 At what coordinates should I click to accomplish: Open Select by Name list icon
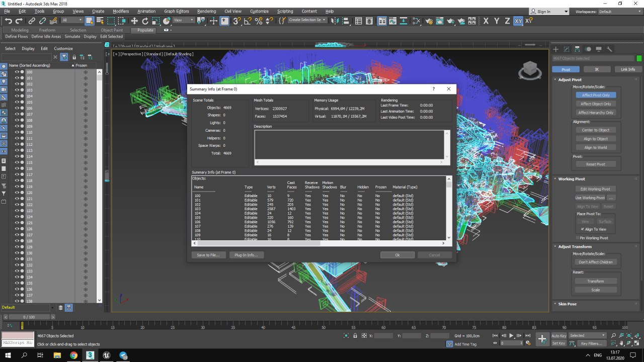[100, 21]
